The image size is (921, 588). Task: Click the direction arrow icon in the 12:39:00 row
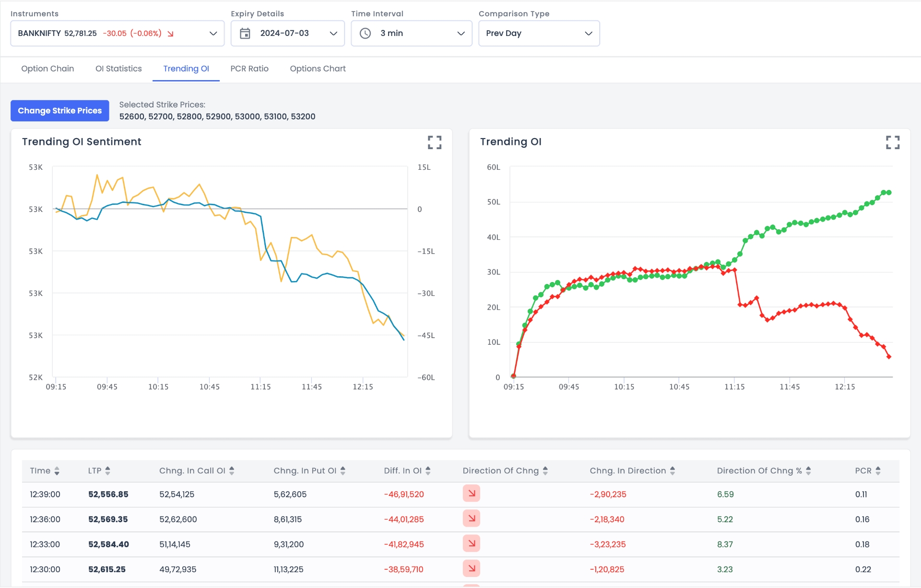click(x=472, y=494)
